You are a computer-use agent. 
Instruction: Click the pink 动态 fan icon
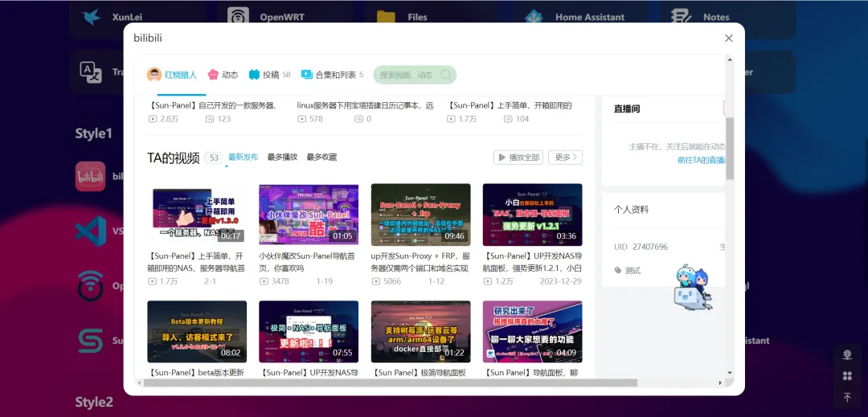(213, 75)
